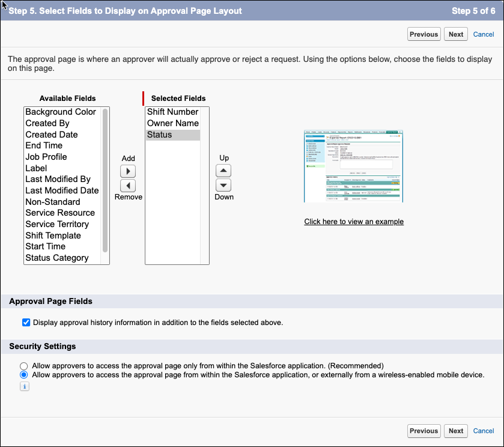Screen dimensions: 504x447
Task: Click the Available Fields list scrollbar
Action: (105, 180)
